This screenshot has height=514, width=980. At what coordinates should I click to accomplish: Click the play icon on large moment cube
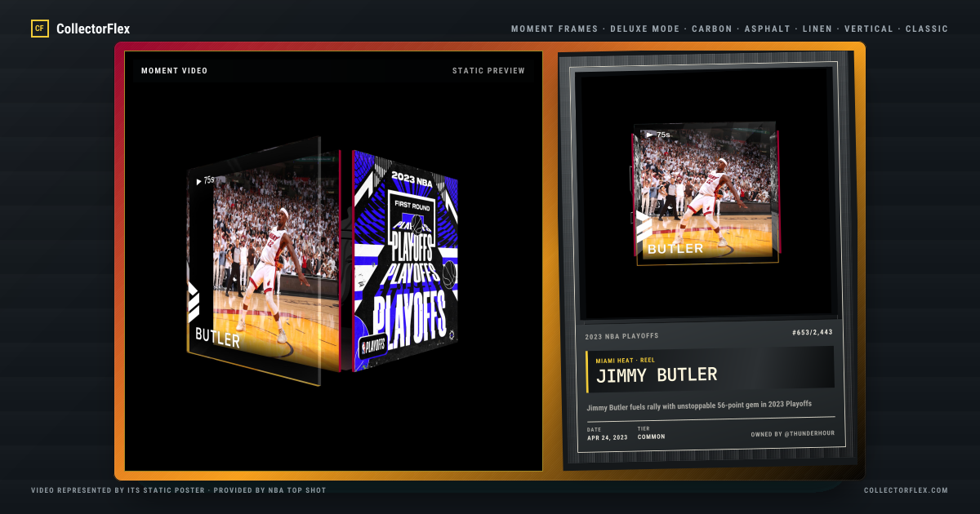click(198, 181)
